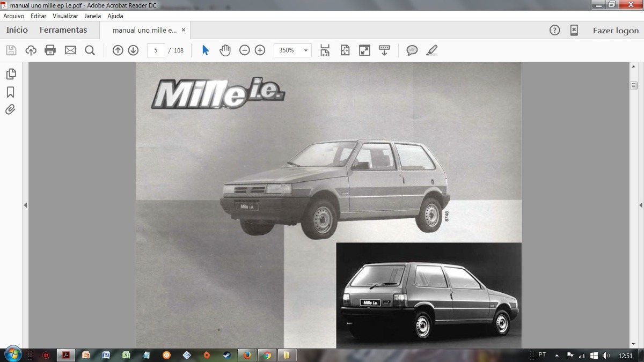Switch to the Início tab
Viewport: 644px width, 362px height.
click(x=17, y=31)
